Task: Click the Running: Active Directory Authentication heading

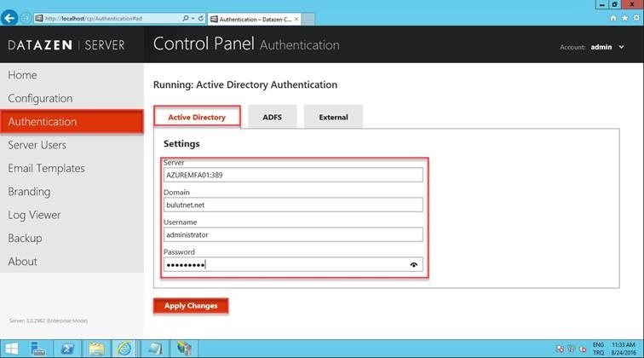Action: click(x=245, y=84)
